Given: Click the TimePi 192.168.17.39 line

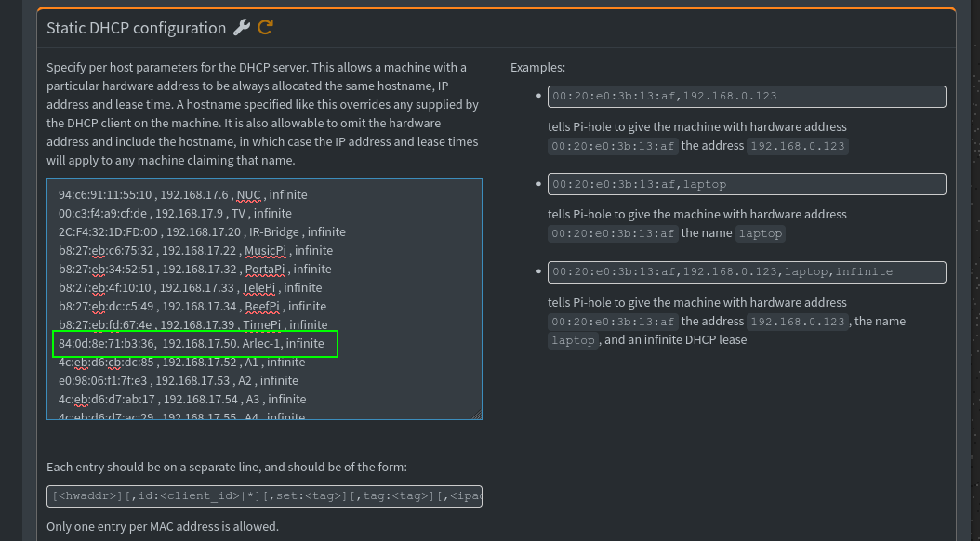Looking at the screenshot, I should pyautogui.click(x=192, y=325).
